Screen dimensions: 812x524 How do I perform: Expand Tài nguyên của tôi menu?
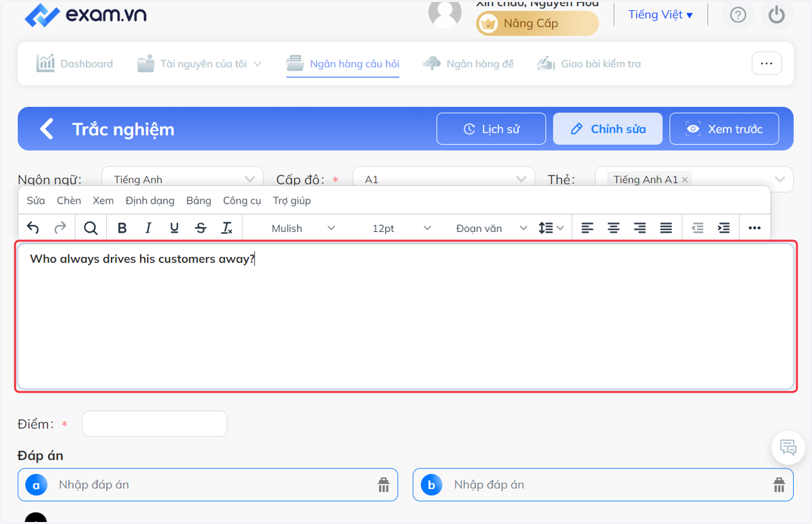tap(199, 64)
